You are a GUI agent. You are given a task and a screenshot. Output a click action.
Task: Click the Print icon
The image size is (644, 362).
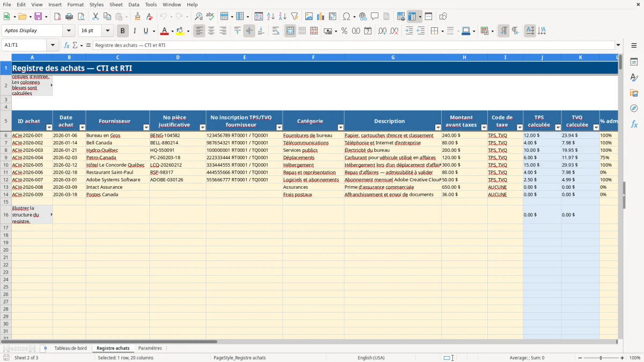coord(69,17)
